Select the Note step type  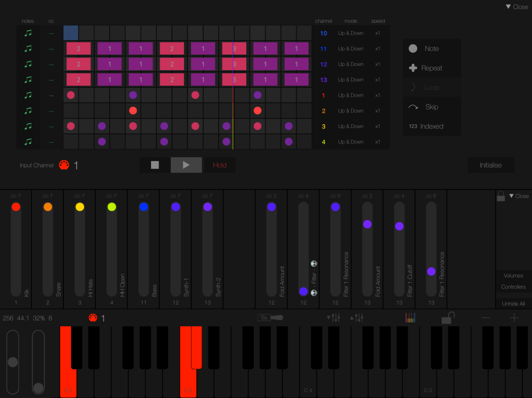431,48
